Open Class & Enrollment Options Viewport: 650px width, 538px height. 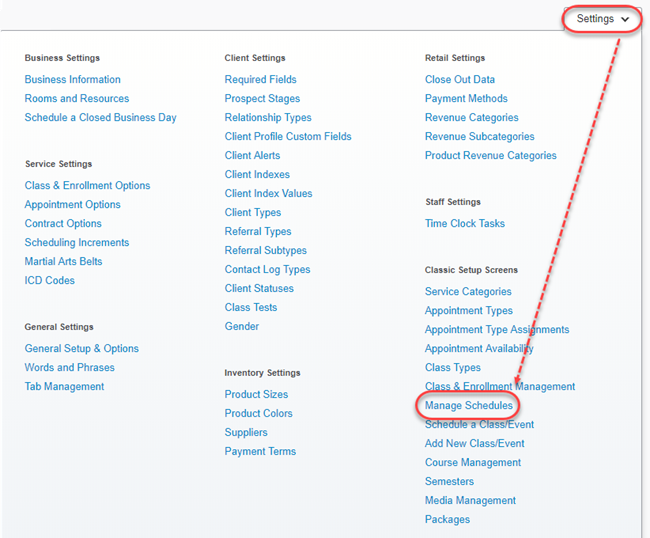(x=87, y=186)
